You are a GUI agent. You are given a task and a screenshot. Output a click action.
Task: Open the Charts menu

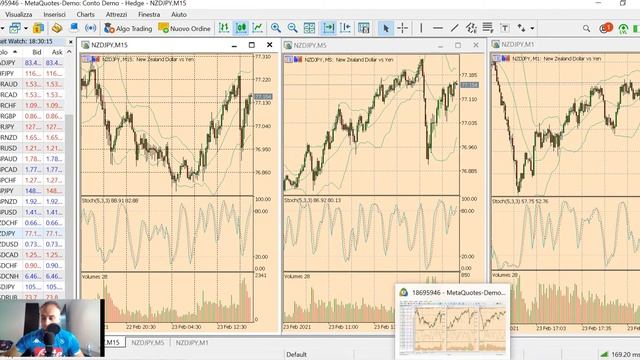85,14
